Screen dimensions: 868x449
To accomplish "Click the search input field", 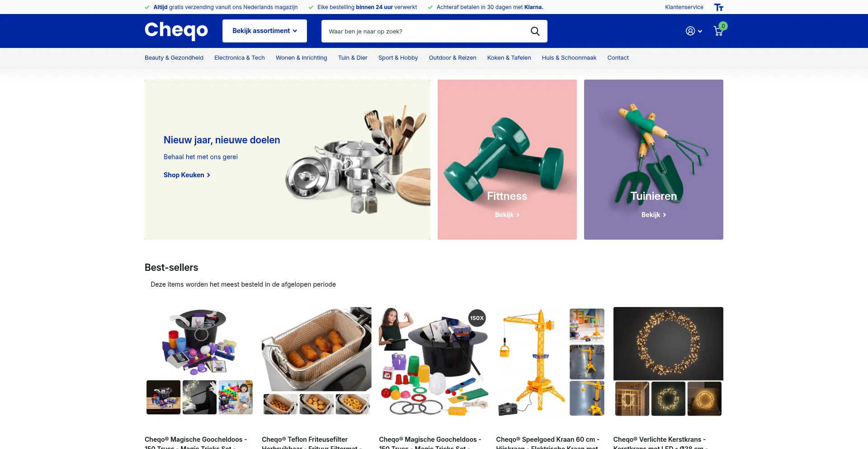I will tap(425, 31).
